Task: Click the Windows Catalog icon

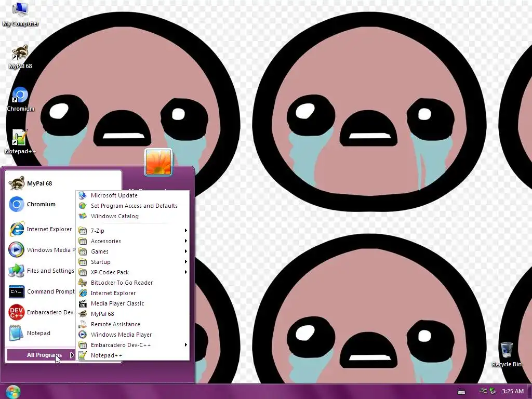Action: [x=83, y=216]
